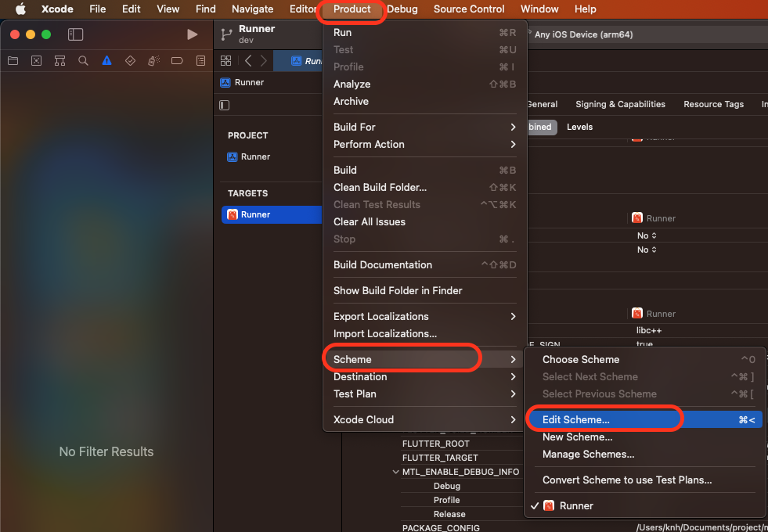Expand the Export Localizations submenu
This screenshot has height=532, width=768.
(x=424, y=317)
